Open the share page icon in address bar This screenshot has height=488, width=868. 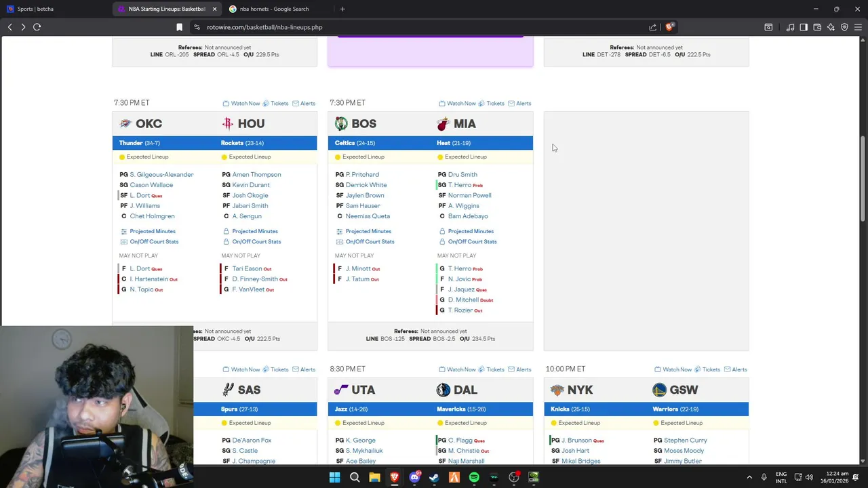pos(652,27)
